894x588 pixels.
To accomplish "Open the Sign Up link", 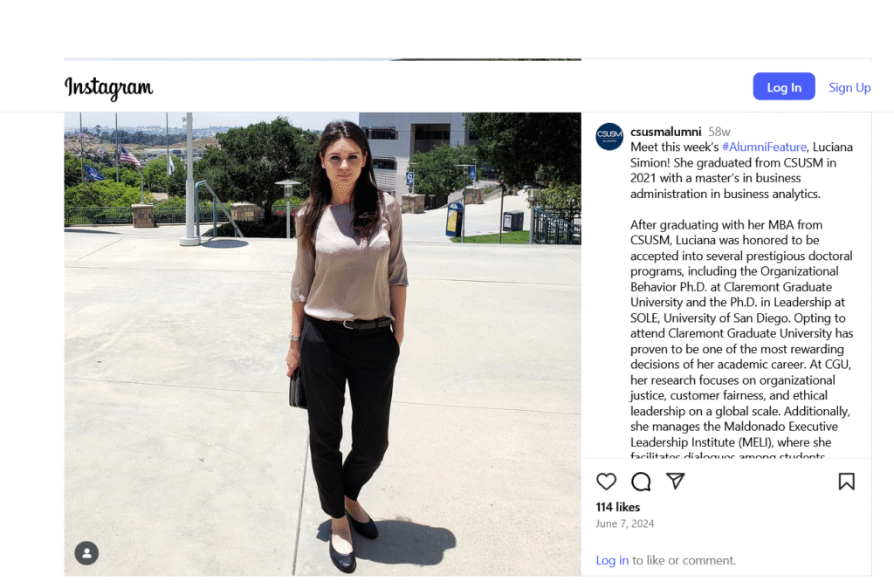I will [849, 87].
